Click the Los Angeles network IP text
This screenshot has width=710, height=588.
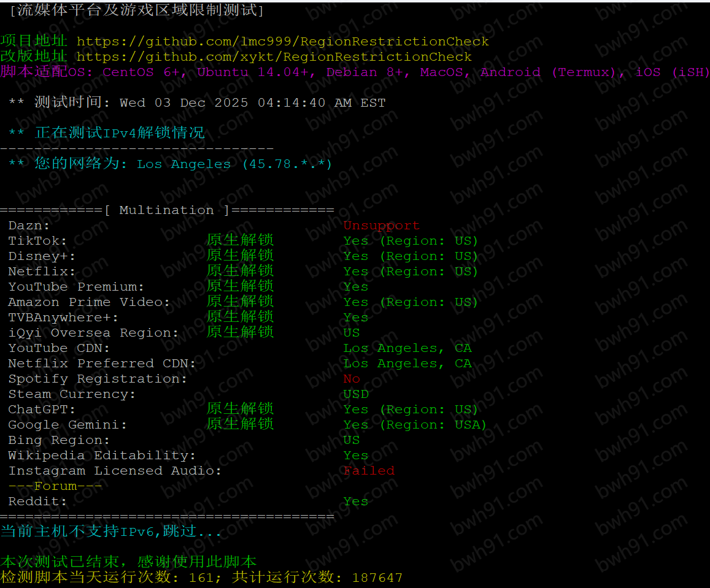pyautogui.click(x=234, y=164)
